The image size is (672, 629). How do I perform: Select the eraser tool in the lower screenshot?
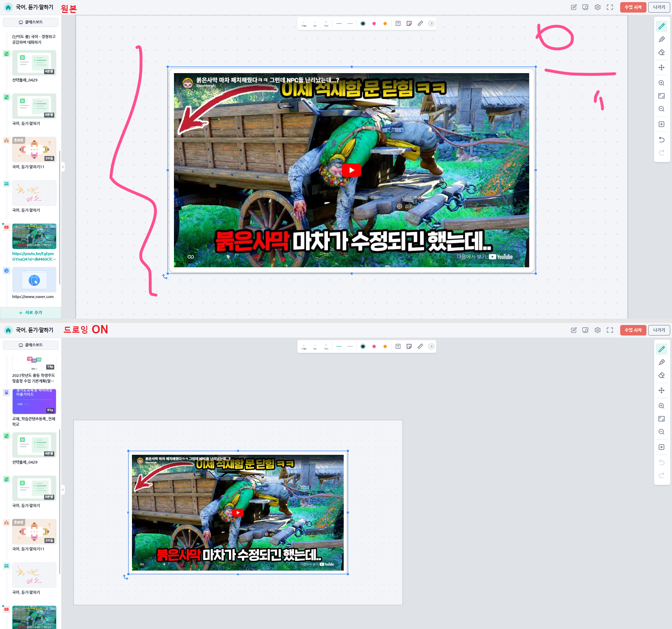(661, 375)
